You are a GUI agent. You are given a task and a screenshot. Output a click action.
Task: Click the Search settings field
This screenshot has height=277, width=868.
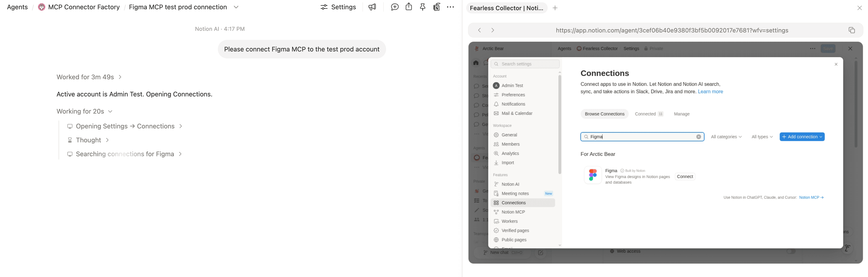tap(525, 64)
